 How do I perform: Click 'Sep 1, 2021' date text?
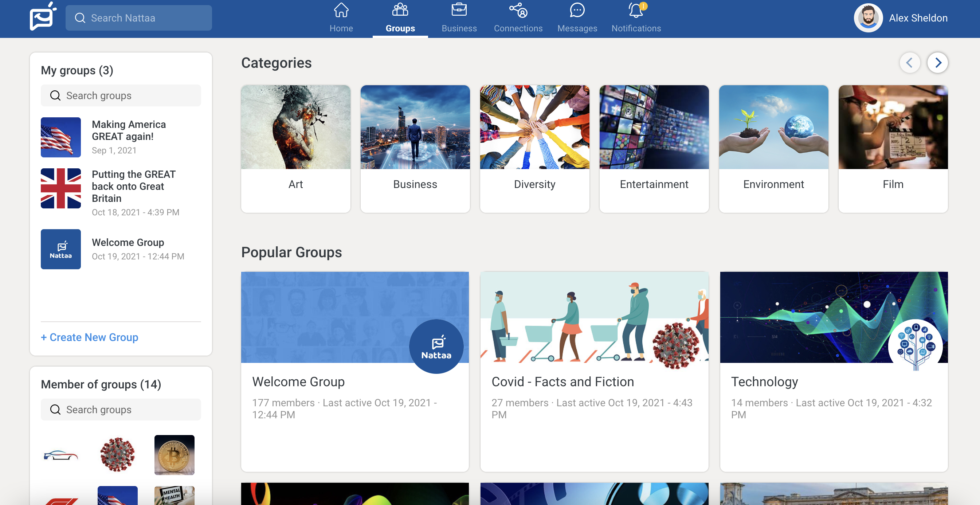(114, 150)
